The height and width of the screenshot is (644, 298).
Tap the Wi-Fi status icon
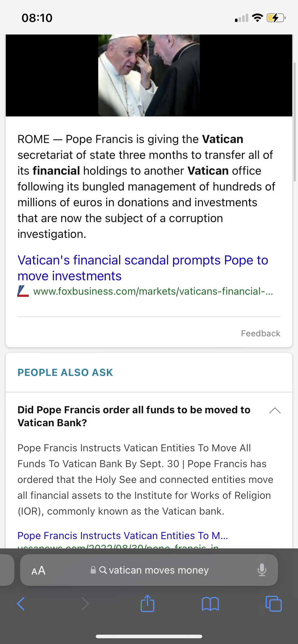pos(257,18)
